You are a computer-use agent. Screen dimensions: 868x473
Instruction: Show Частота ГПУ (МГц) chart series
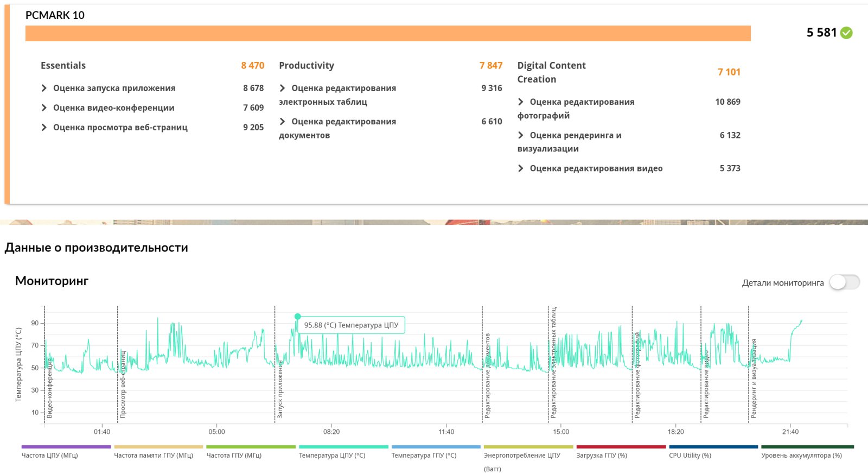coord(234,455)
